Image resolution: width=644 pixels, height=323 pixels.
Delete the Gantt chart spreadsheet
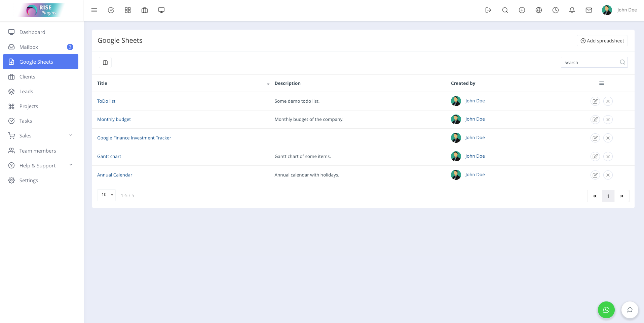pyautogui.click(x=608, y=157)
